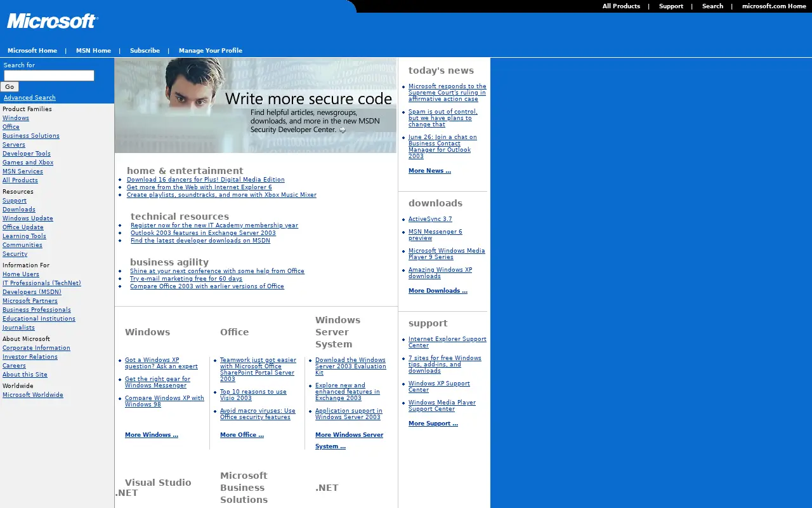Open ActiveSync 3.7 download link
Viewport: 812px width, 508px height.
click(x=430, y=219)
